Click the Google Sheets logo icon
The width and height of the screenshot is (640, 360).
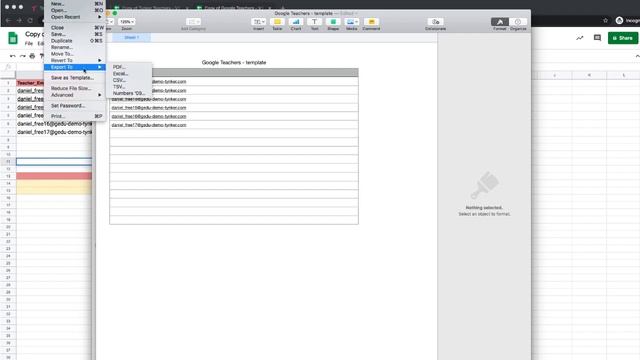[x=13, y=38]
